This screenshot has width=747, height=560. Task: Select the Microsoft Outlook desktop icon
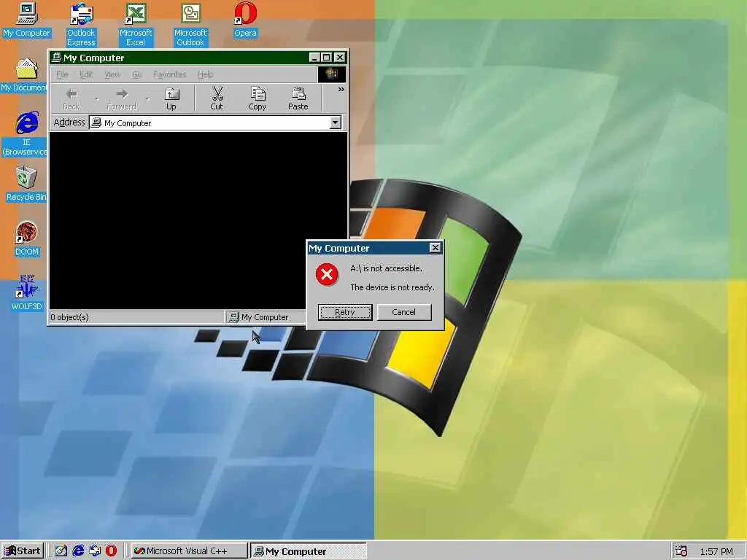[x=190, y=24]
